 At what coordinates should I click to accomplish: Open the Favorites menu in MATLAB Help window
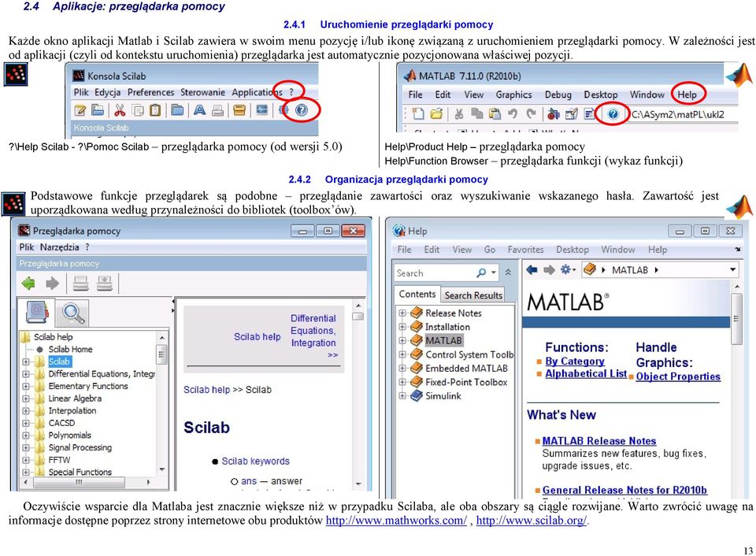525,250
